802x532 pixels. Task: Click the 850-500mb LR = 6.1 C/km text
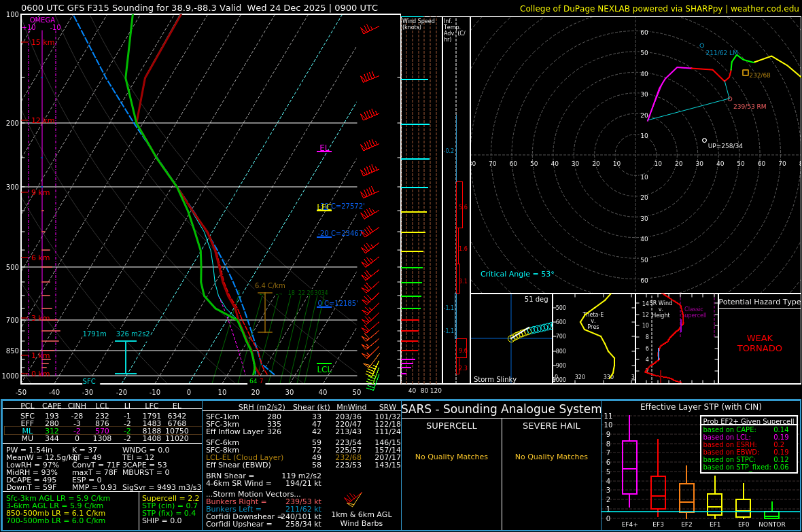(x=56, y=513)
